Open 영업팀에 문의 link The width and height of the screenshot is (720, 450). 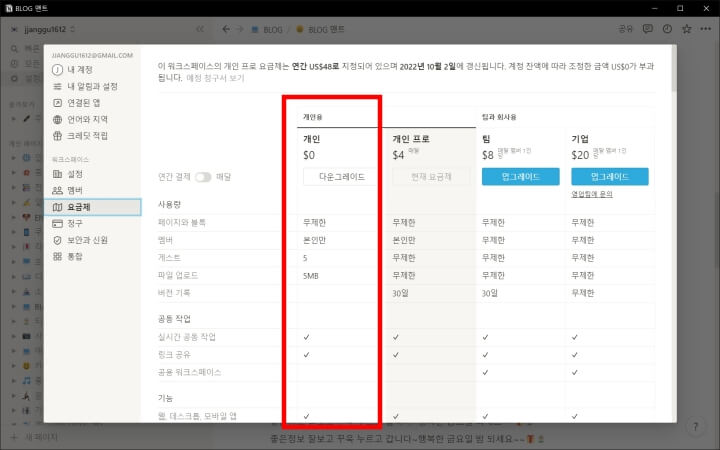click(592, 194)
